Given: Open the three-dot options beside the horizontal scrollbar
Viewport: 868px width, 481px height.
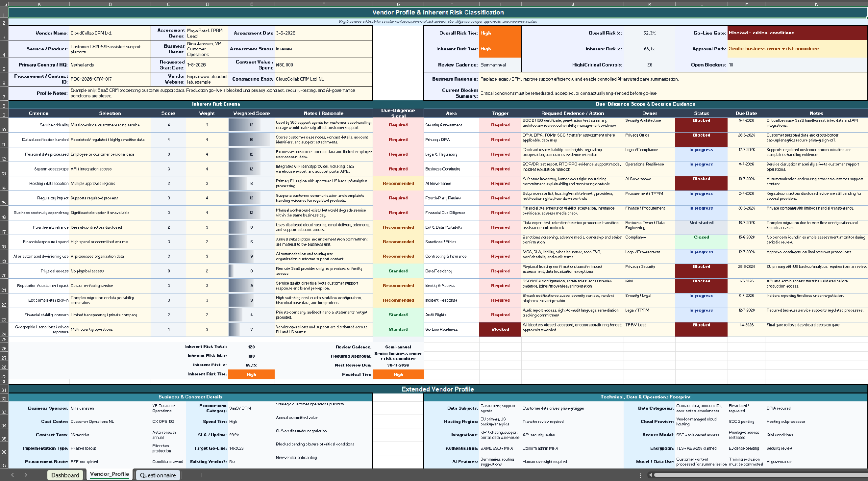Looking at the screenshot, I should (x=640, y=475).
